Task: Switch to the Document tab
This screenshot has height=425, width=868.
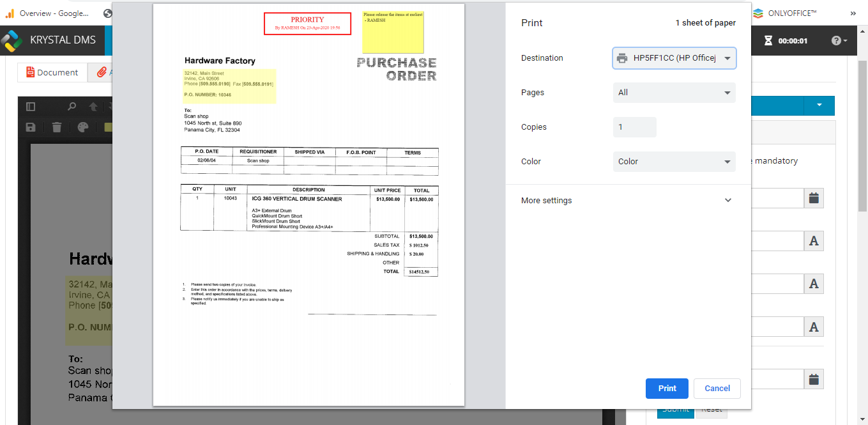Action: [x=52, y=72]
